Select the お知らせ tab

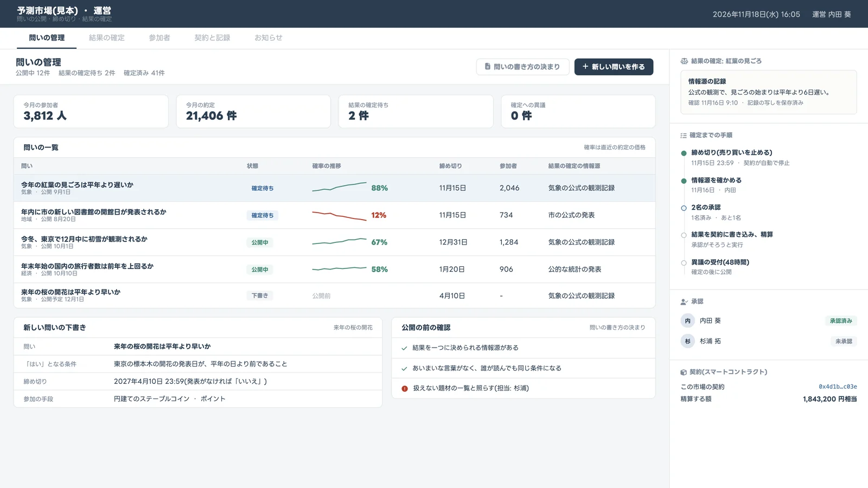[269, 38]
